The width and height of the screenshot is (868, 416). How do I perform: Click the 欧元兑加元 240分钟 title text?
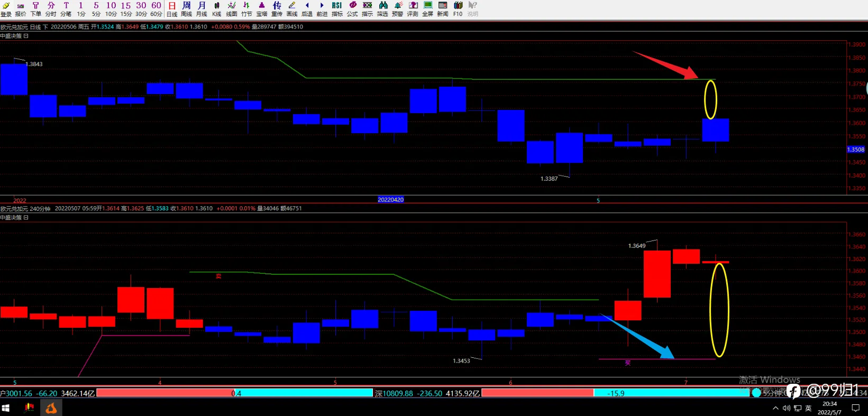coord(25,208)
